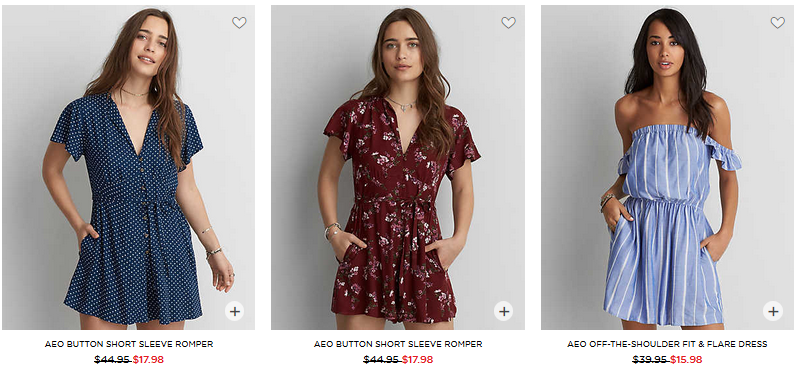The width and height of the screenshot is (795, 383).
Task: Click the $15.98 sale price for the dress
Action: 686,360
